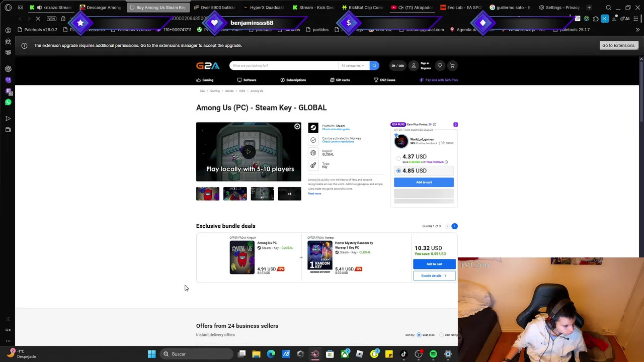Switch to KickBot Clip Commands tab
644x362 pixels.
[362, 8]
